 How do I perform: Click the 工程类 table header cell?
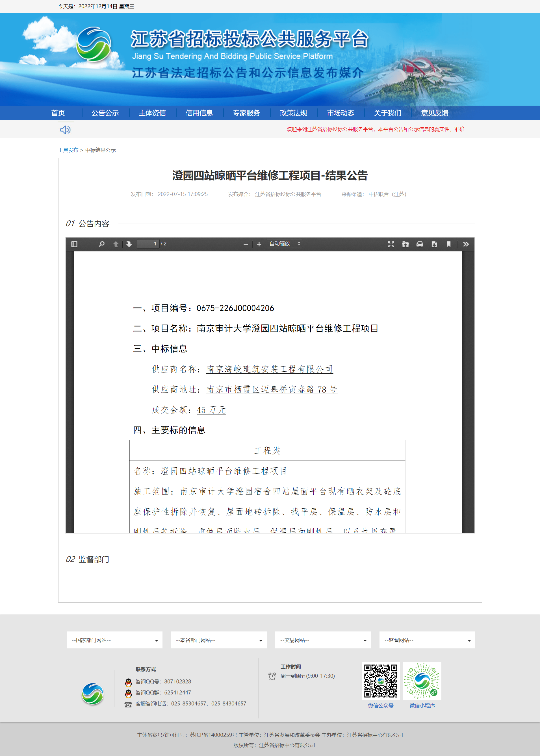click(267, 451)
